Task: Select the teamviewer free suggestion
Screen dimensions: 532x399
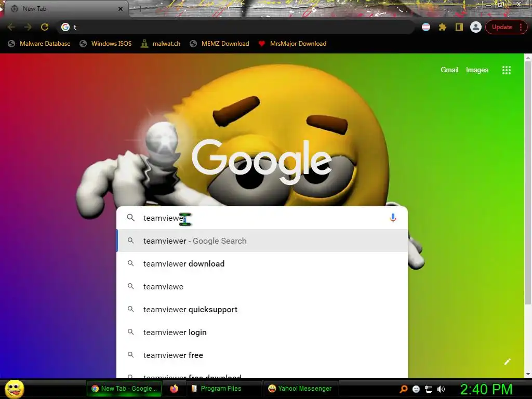Action: click(x=262, y=355)
